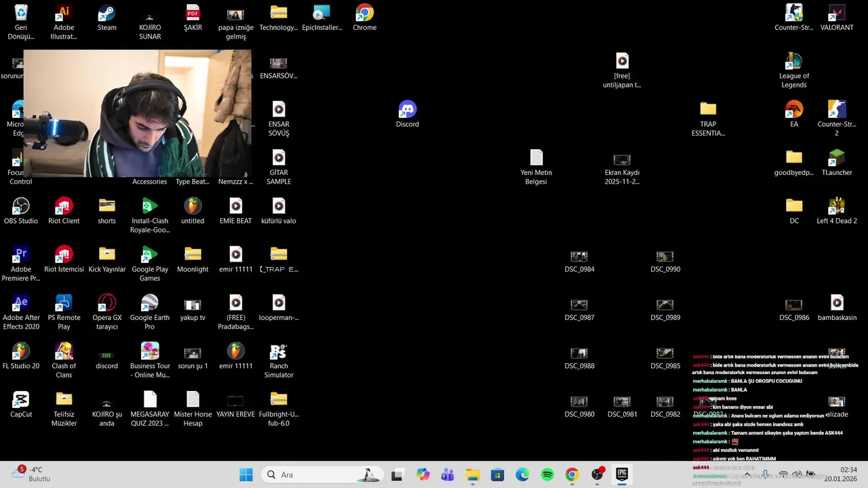Select the Ranch Simulator shortcut
This screenshot has height=488, width=868.
click(279, 361)
